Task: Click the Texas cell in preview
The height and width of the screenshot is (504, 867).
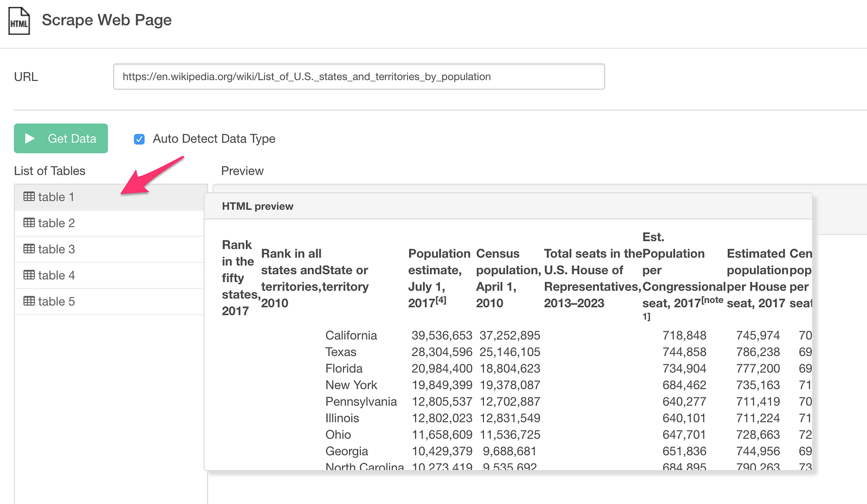Action: click(341, 352)
